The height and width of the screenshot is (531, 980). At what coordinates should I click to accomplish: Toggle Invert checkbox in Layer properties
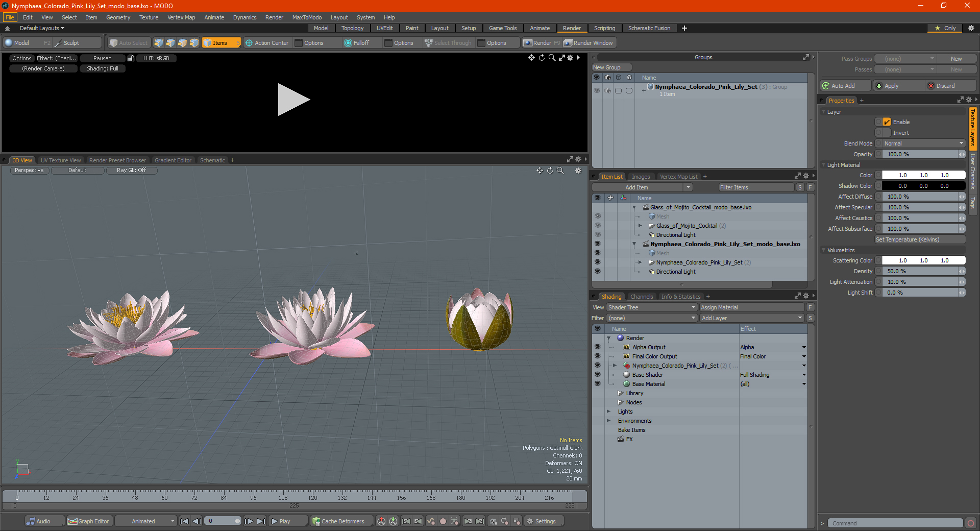(887, 133)
